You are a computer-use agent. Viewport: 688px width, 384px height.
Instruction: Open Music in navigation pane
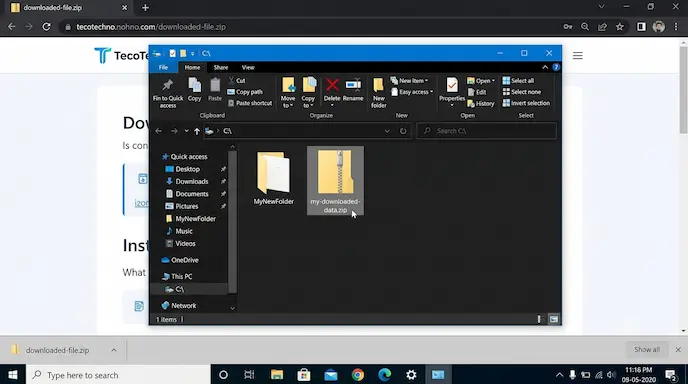(179, 231)
